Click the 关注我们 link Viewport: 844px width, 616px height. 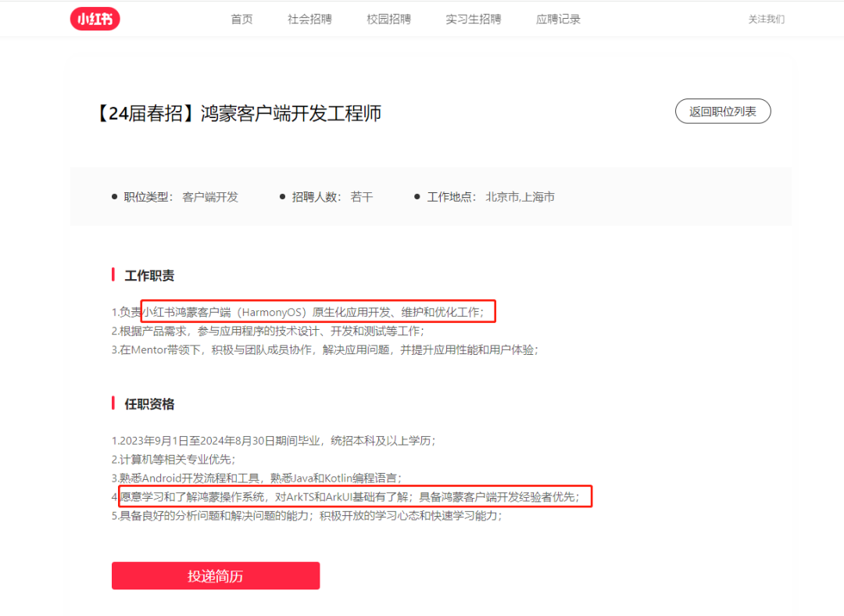(x=767, y=20)
